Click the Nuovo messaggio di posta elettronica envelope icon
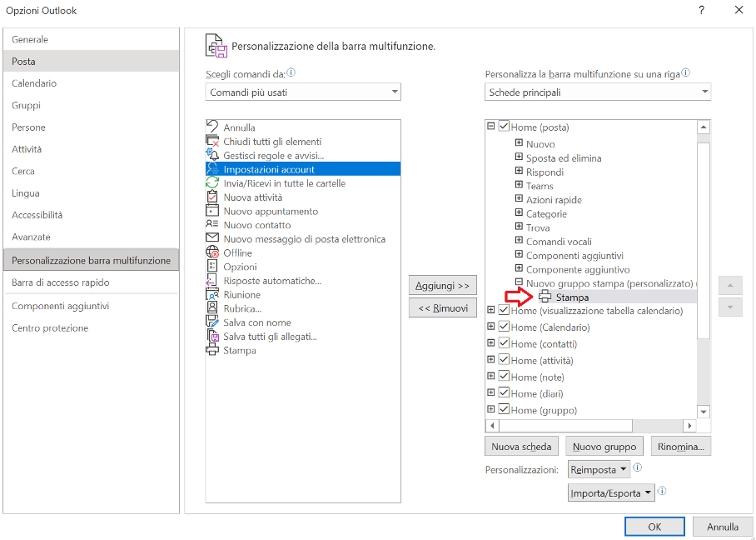The image size is (756, 540). click(212, 238)
